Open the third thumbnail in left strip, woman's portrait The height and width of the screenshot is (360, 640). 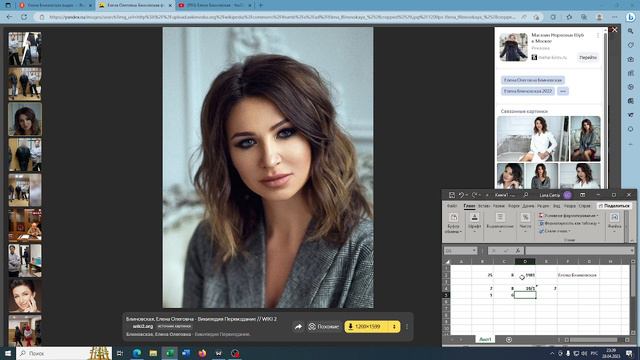[25, 119]
